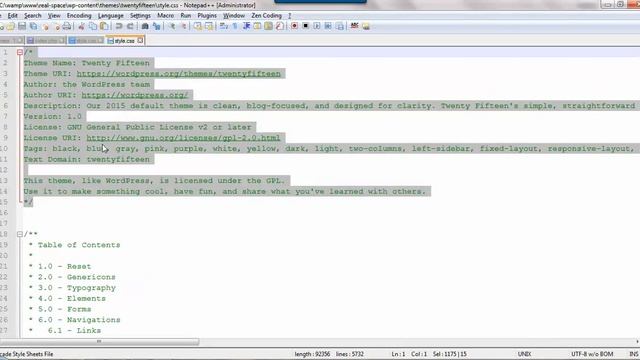Viewport: 640px width, 360px height.
Task: Collapse the comment block starting at line 1
Action: coord(20,52)
